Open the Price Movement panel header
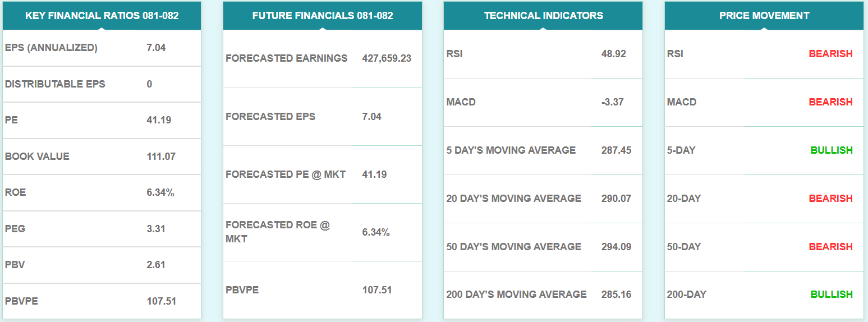This screenshot has height=322, width=868. click(x=764, y=16)
